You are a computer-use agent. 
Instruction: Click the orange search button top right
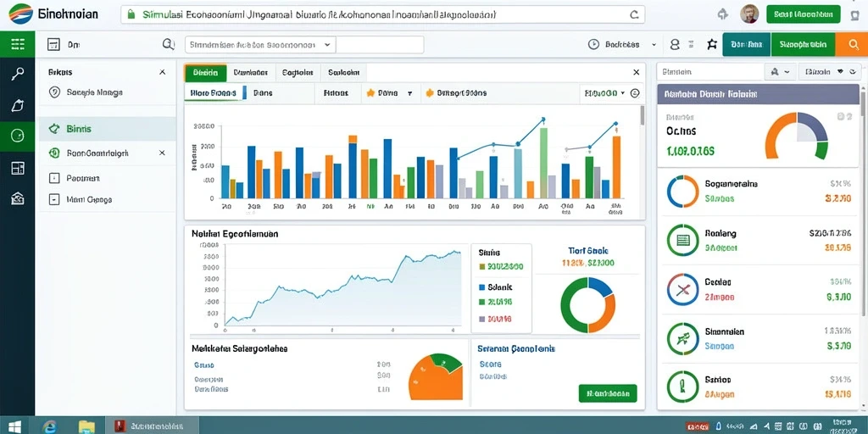851,45
